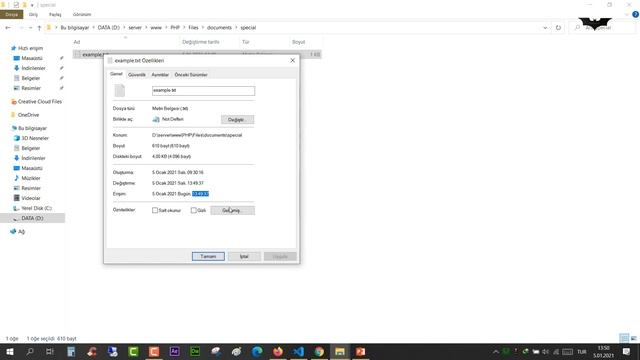Open the orange Camtasia icon in the taskbar

154,351
